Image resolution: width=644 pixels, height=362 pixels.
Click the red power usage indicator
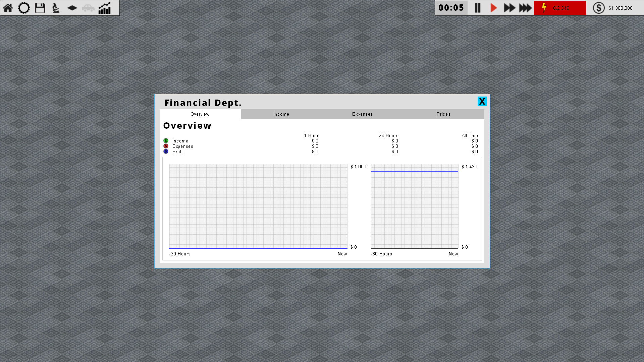click(560, 8)
